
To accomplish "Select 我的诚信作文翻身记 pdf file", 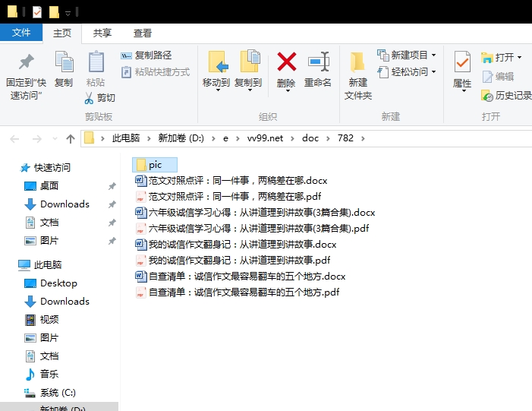I will [x=232, y=261].
